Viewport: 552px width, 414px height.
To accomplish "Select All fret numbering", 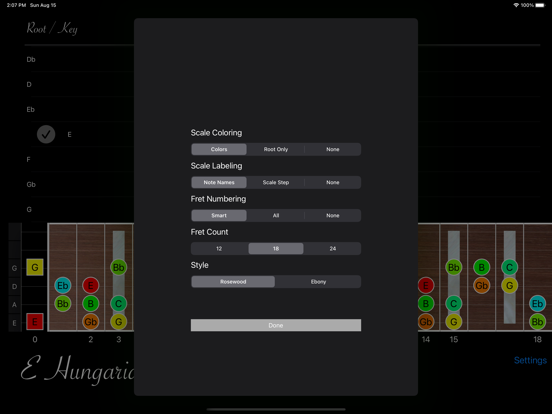I will click(276, 215).
